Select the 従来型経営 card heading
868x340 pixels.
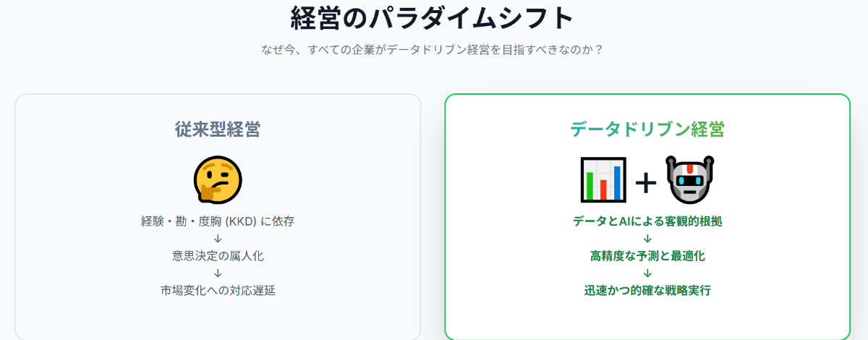pyautogui.click(x=218, y=129)
